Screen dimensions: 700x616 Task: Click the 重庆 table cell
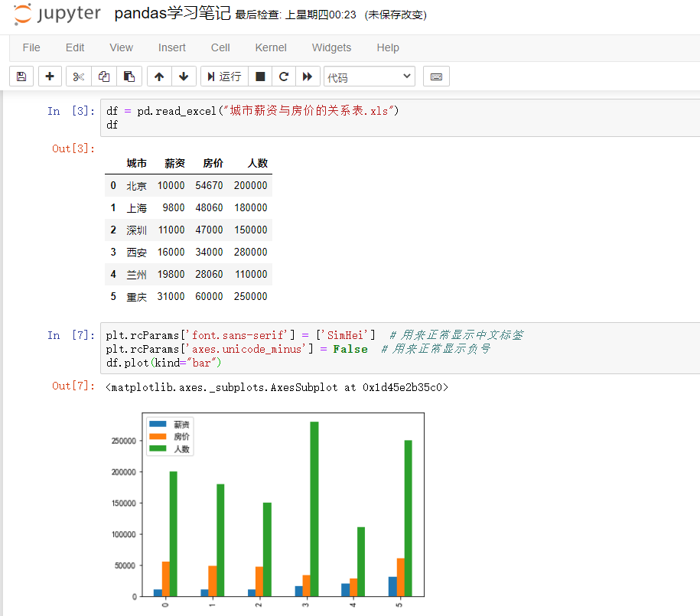(137, 297)
